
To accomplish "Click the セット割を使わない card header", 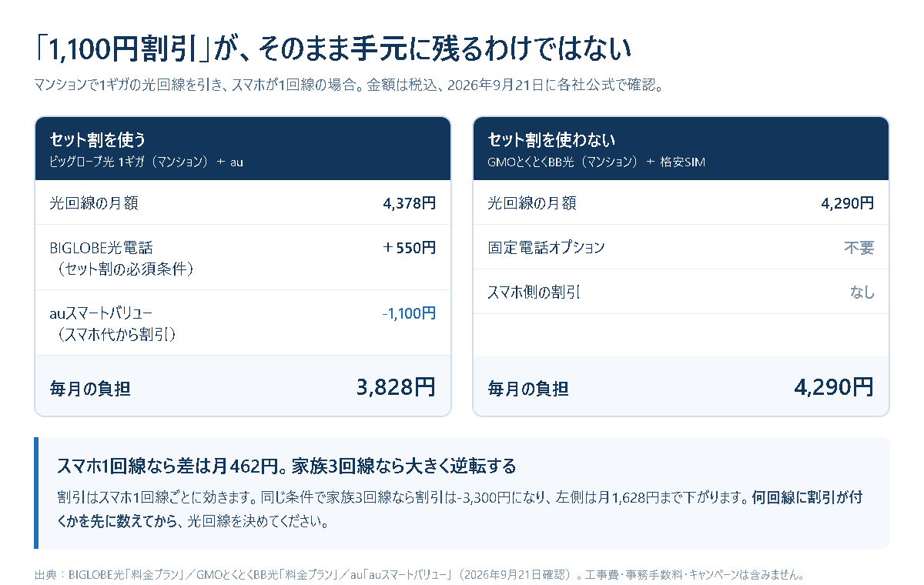I will click(x=681, y=149).
